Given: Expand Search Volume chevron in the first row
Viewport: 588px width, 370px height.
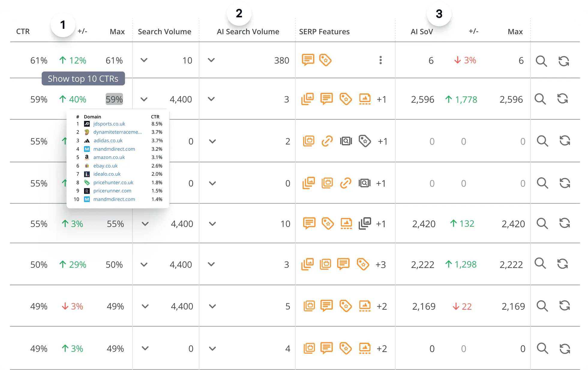Looking at the screenshot, I should pyautogui.click(x=144, y=60).
